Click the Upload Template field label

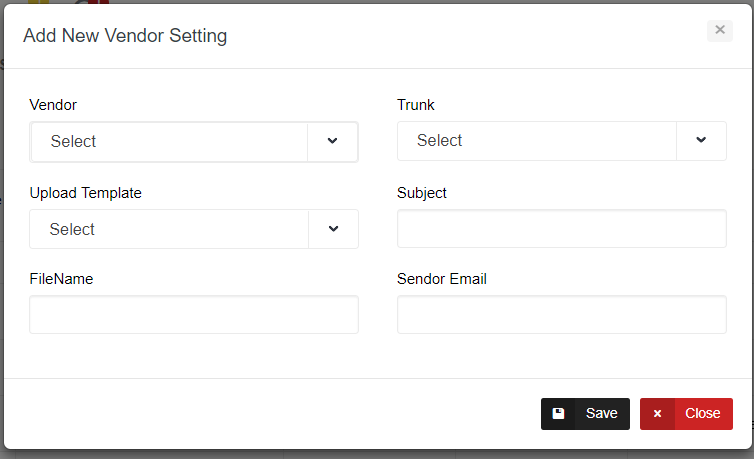pyautogui.click(x=86, y=193)
